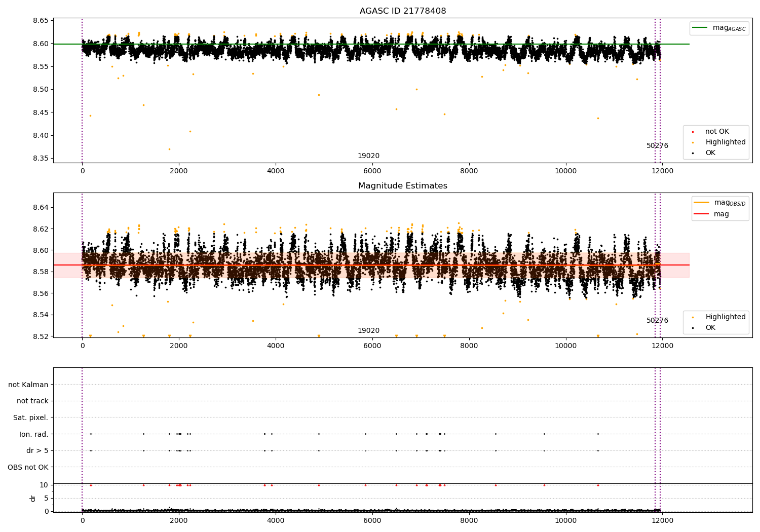760x532 pixels.
Task: Click the "Ion. rad." row label
Action: (34, 434)
